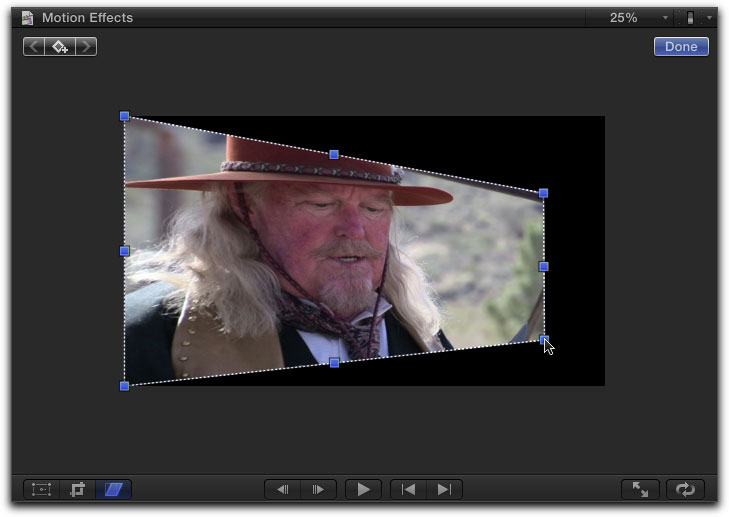Toggle loop playback
The width and height of the screenshot is (729, 517).
point(685,490)
